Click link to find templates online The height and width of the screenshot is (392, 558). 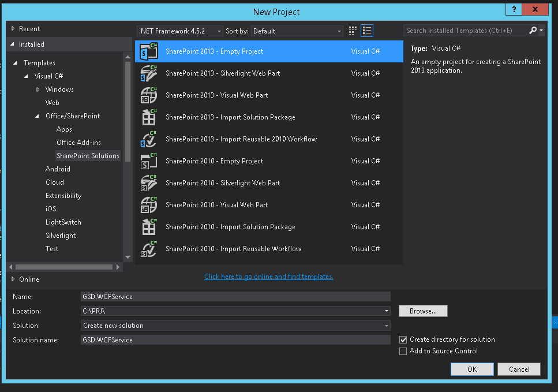coord(269,277)
